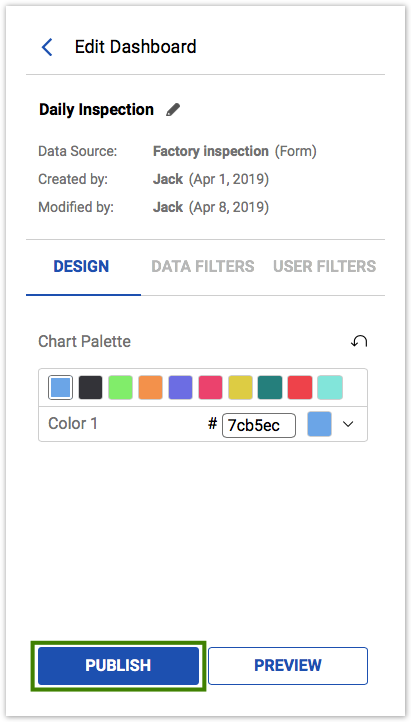Viewport: 411px width, 722px height.
Task: Pick the yellow palette swatch
Action: tap(240, 387)
